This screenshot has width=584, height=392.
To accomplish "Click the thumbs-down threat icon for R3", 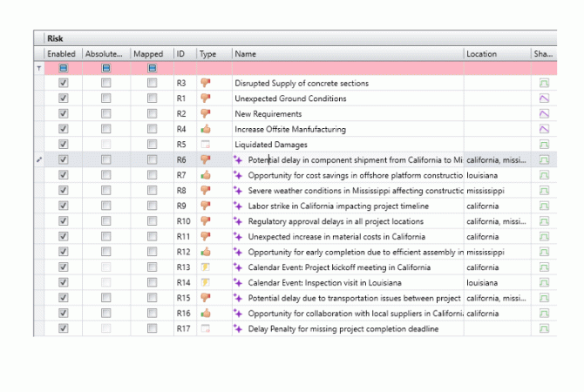I will click(206, 84).
